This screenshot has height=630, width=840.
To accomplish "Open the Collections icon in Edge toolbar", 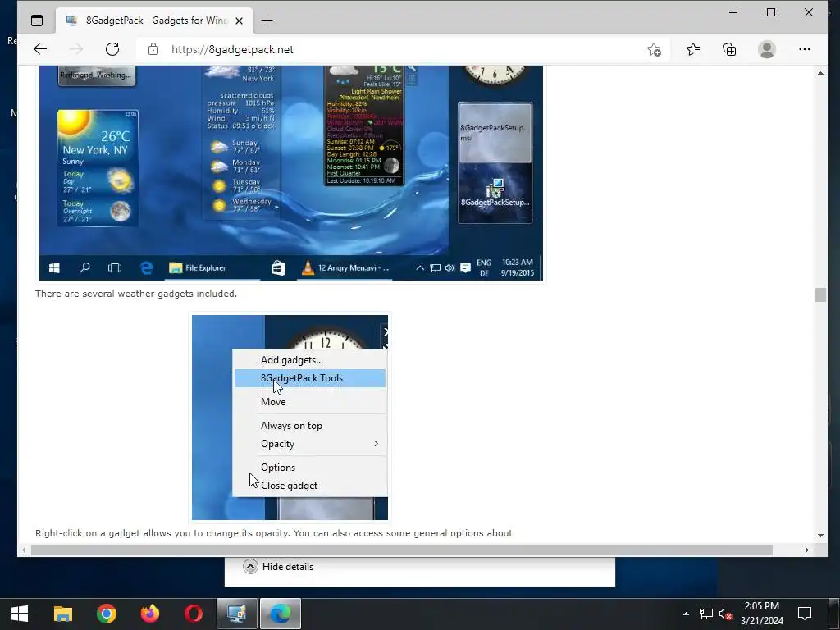I will (729, 49).
